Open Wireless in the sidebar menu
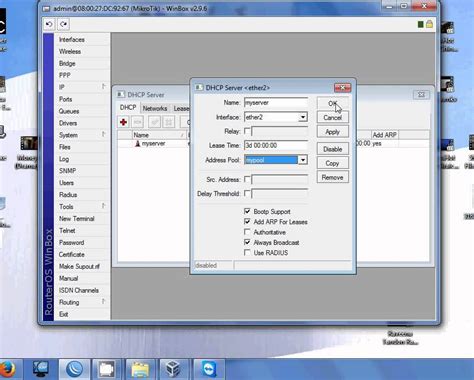The image size is (474, 380). pyautogui.click(x=70, y=52)
